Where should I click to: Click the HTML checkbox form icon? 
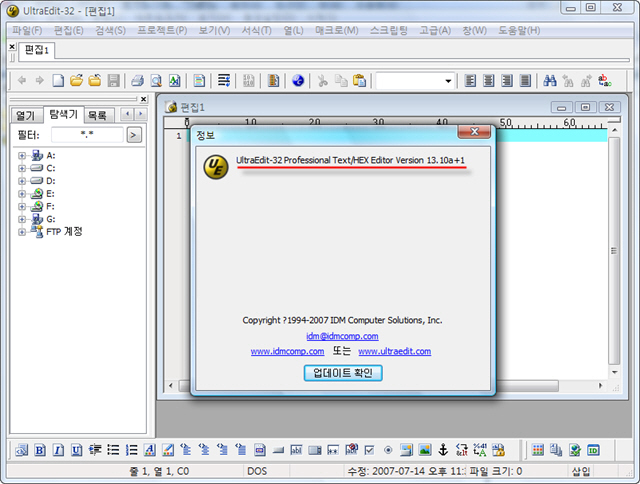click(x=369, y=450)
